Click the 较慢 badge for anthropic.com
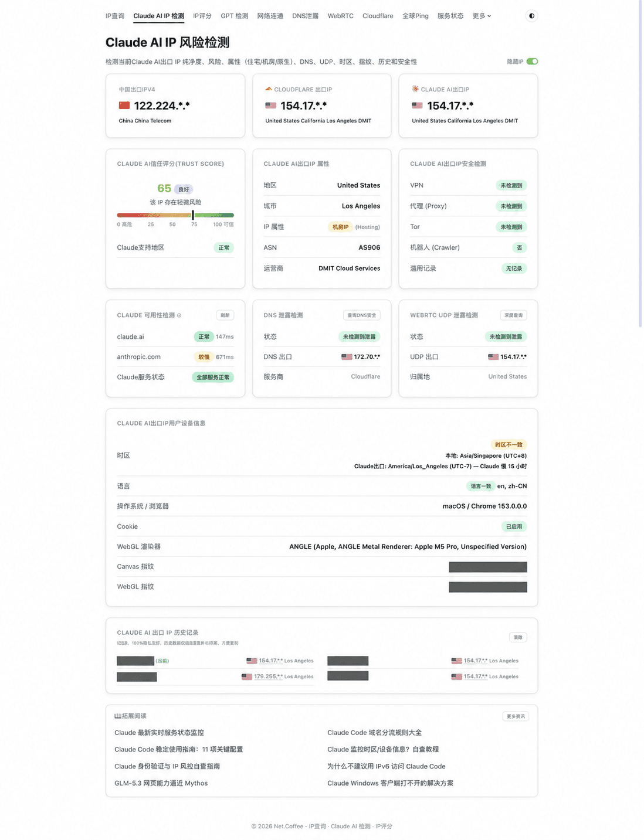The height and width of the screenshot is (840, 644). pyautogui.click(x=204, y=357)
